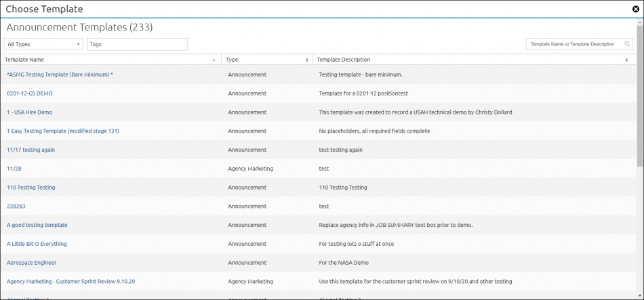Open the All Types dropdown

[43, 44]
